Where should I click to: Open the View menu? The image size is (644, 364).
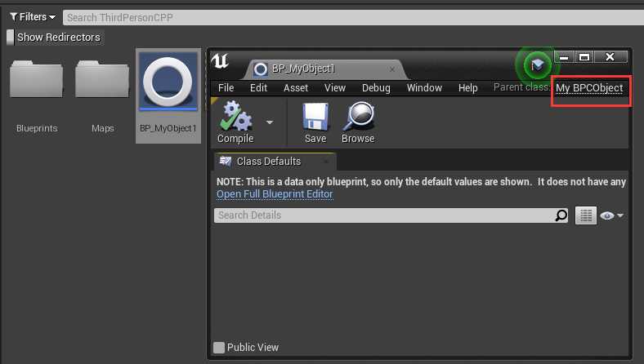click(x=335, y=88)
